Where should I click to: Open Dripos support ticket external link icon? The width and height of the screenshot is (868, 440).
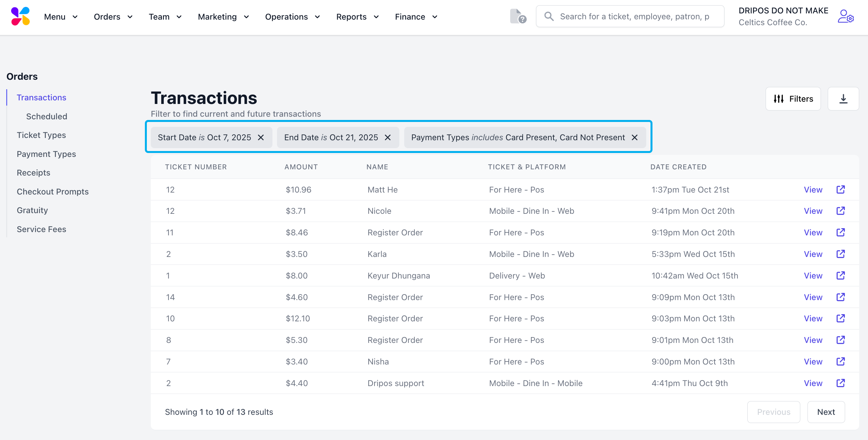[841, 383]
